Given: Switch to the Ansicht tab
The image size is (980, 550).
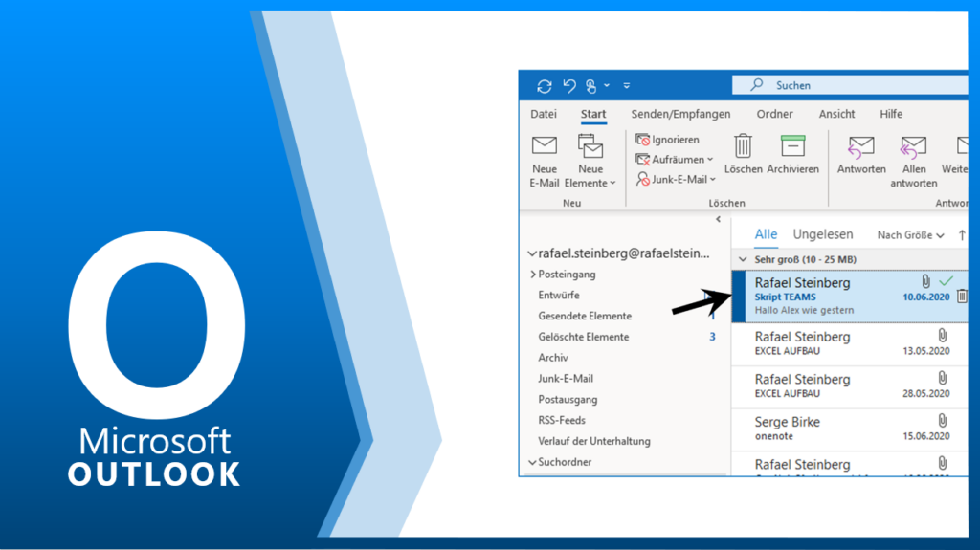Looking at the screenshot, I should (x=836, y=114).
